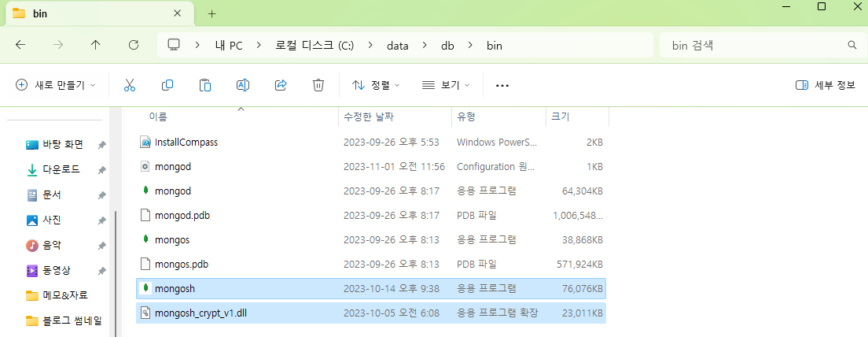Click the mongos application leaf icon

(x=145, y=239)
